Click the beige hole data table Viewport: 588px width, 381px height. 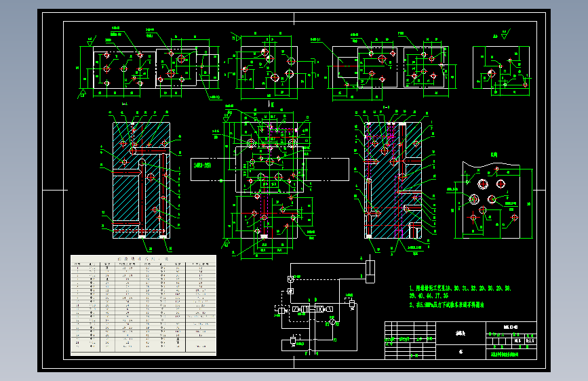pos(143,305)
